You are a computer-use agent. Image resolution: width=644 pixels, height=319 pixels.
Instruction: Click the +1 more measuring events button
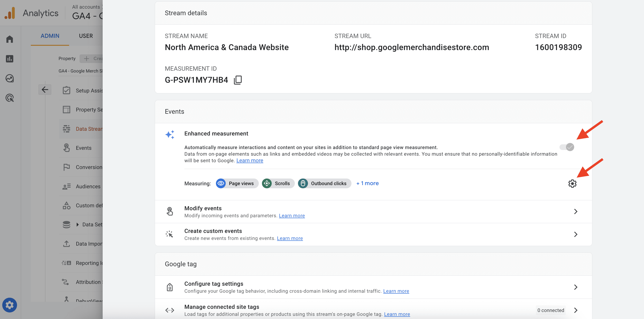point(367,183)
